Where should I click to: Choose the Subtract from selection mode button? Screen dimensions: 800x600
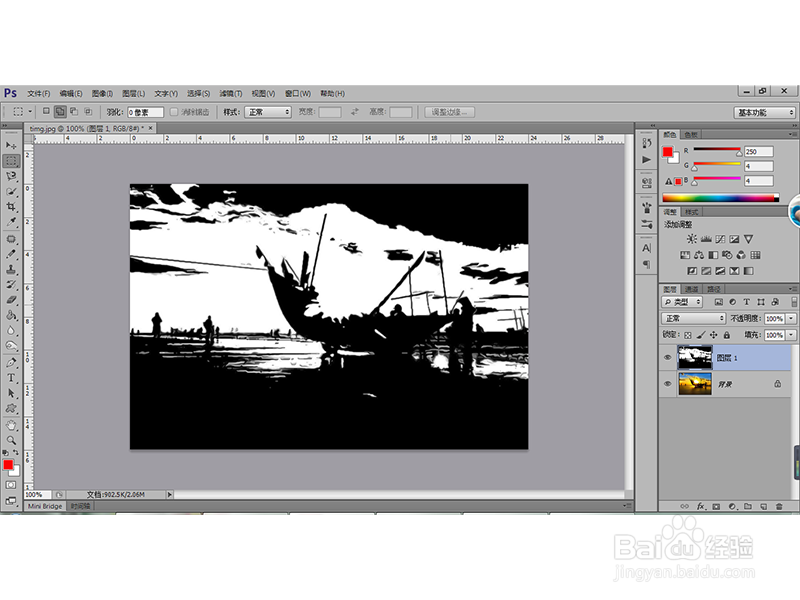[74, 111]
